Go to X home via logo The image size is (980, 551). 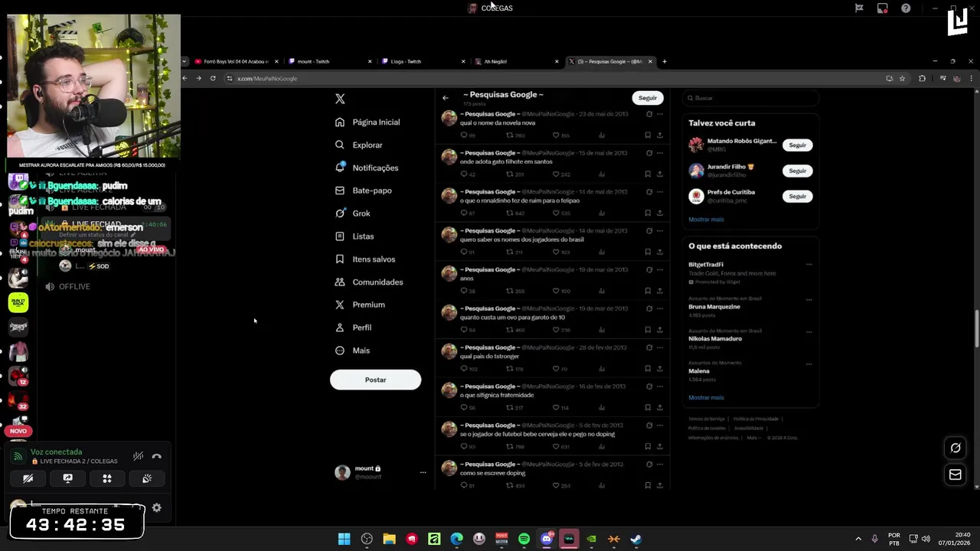click(340, 99)
